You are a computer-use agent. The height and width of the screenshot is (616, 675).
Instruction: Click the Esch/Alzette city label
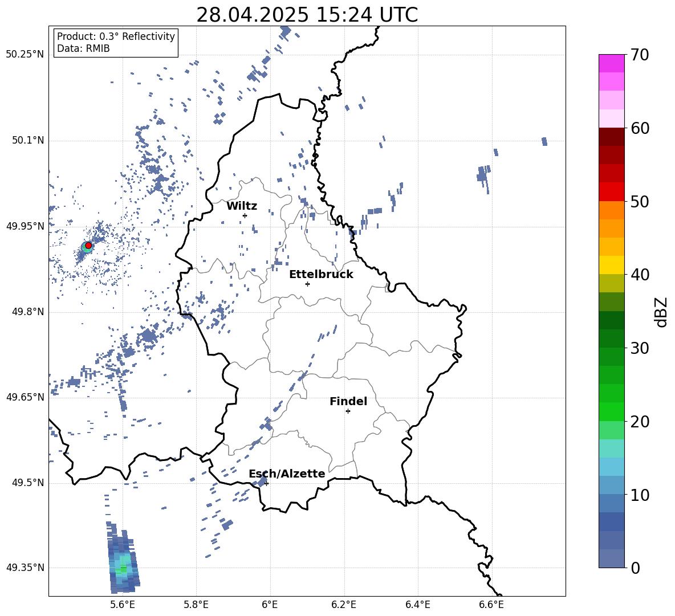pyautogui.click(x=287, y=474)
